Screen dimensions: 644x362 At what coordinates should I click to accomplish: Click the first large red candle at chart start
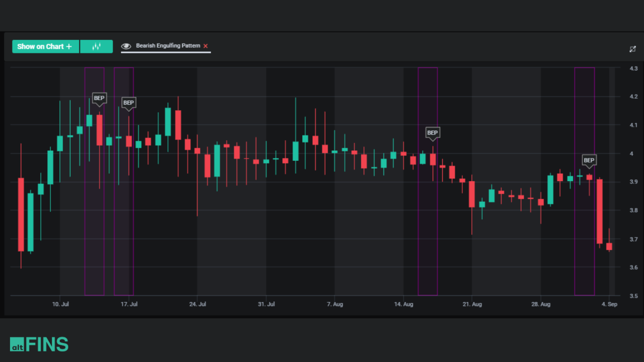coord(21,215)
